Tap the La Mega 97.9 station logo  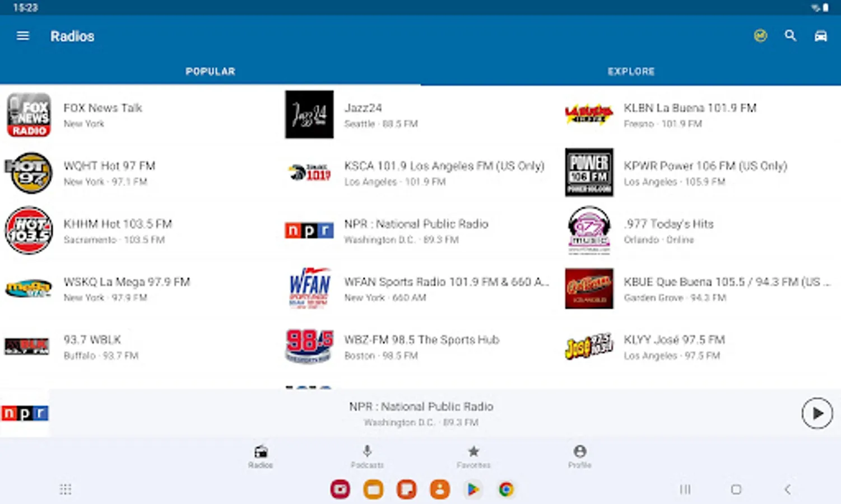[x=29, y=289]
